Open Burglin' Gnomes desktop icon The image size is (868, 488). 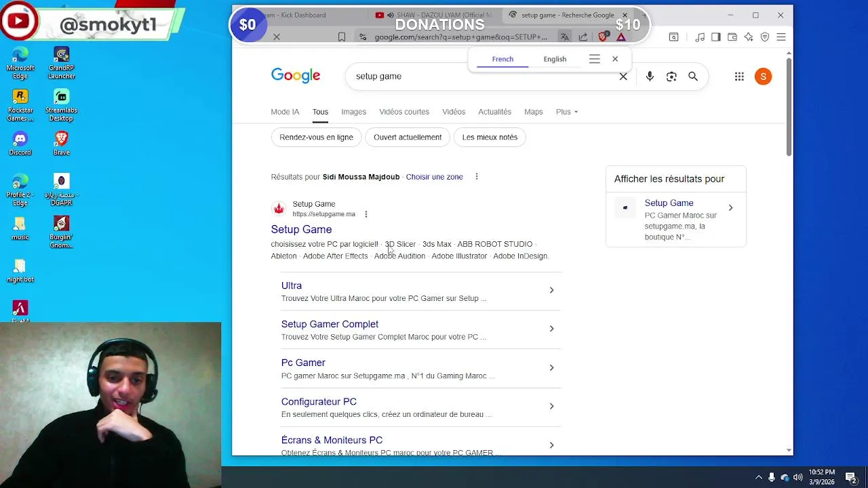pos(61,232)
